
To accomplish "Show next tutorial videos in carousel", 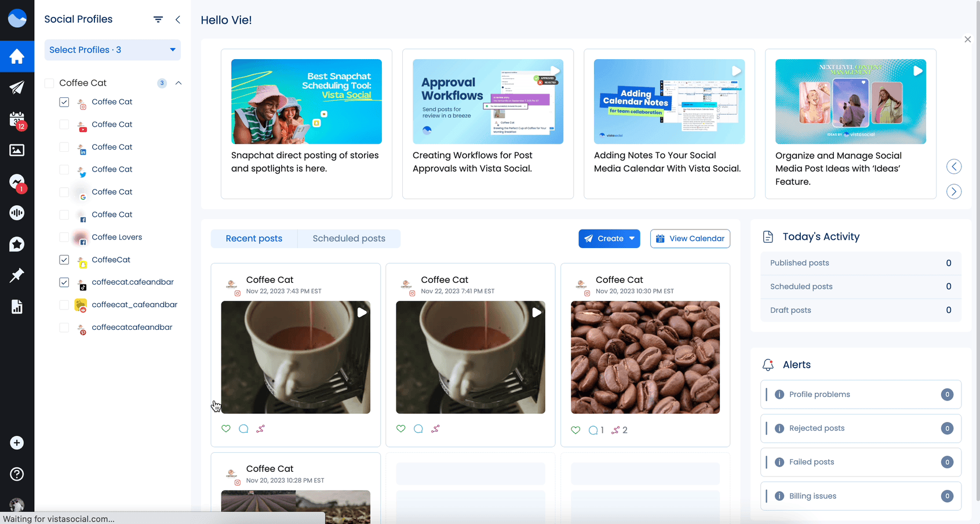I will 954,191.
